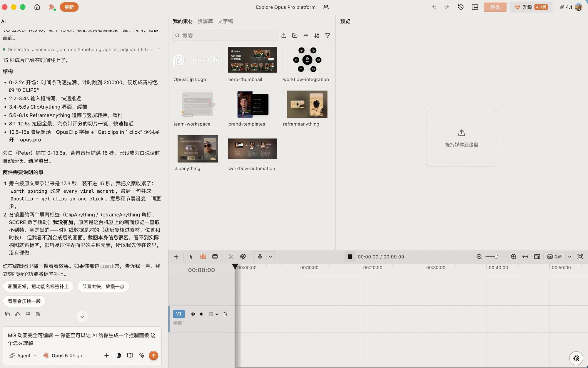This screenshot has height=368, width=588.
Task: Enter fullscreen preview mode
Action: click(x=580, y=257)
